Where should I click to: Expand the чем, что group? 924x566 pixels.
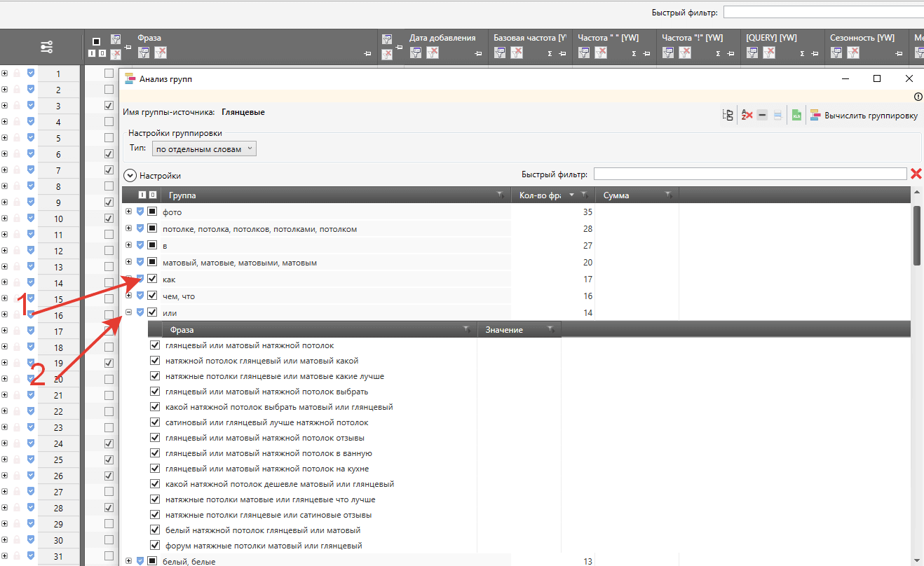128,295
